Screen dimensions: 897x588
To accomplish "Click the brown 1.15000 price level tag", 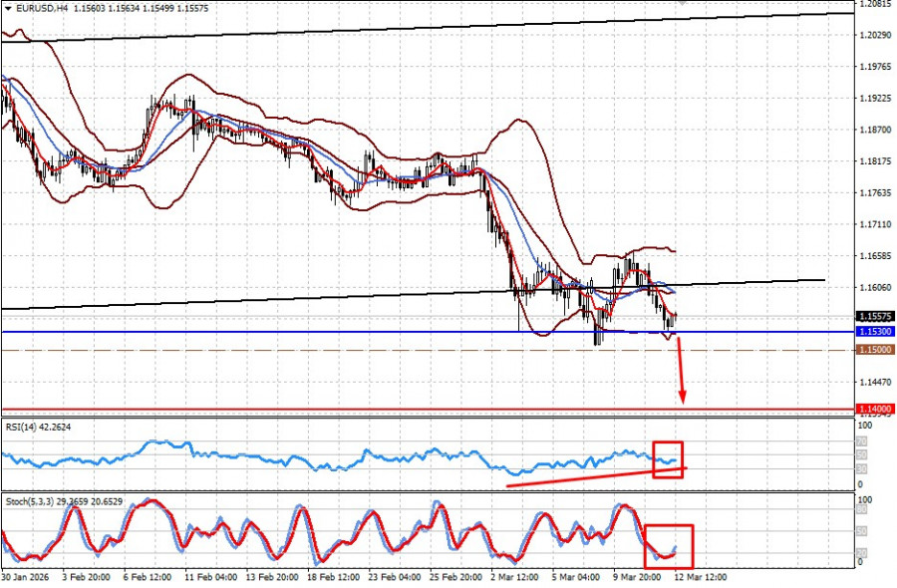I will coord(875,350).
